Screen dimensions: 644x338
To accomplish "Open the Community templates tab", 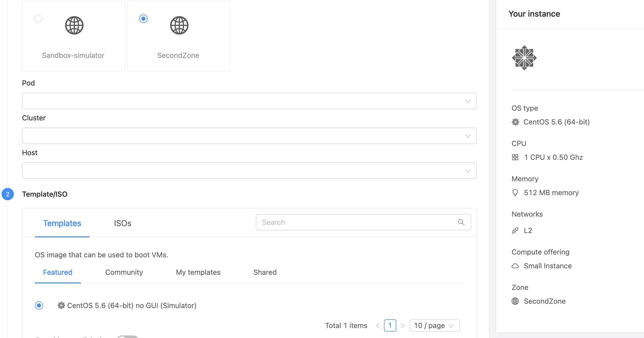I will [x=124, y=272].
